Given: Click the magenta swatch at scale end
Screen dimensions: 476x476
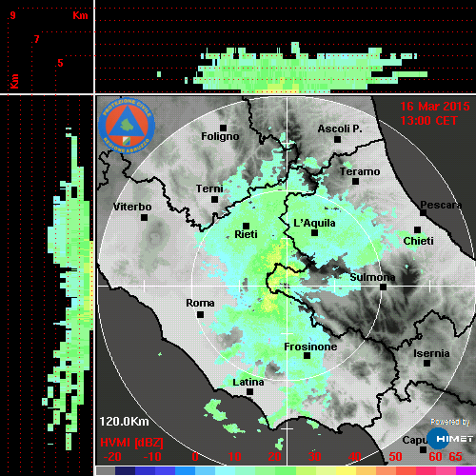Looking at the screenshot, I should coord(466,471).
